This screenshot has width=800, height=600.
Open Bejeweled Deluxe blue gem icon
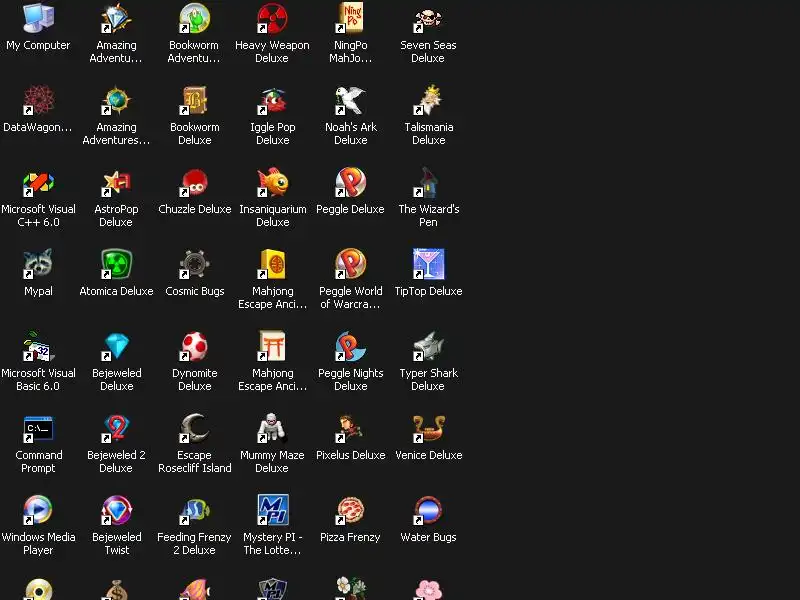[x=116, y=346]
